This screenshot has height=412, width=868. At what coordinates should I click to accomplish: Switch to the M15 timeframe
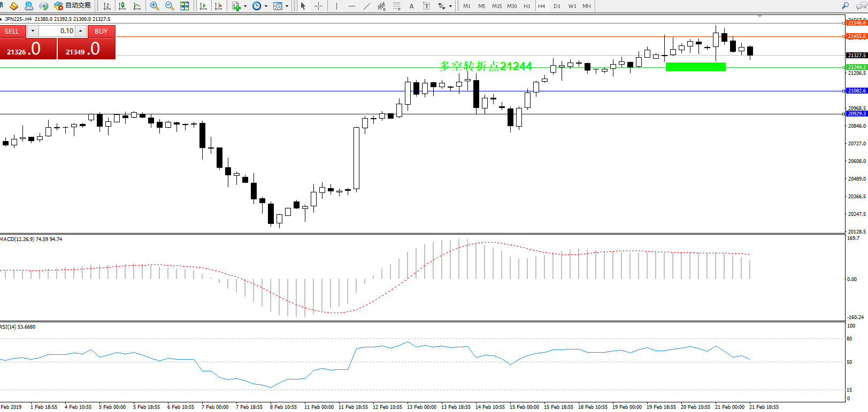(x=497, y=6)
